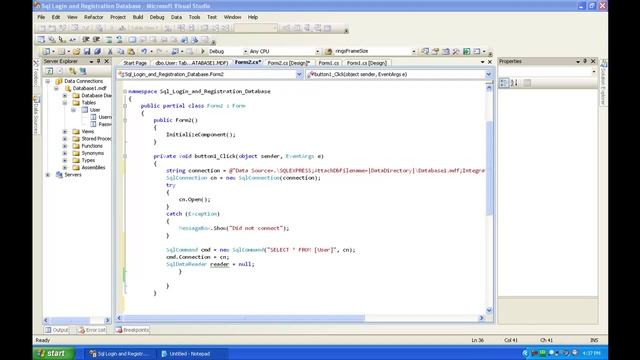This screenshot has height=360, width=640.
Task: Open the Debug configuration dropdown
Action: [245, 51]
